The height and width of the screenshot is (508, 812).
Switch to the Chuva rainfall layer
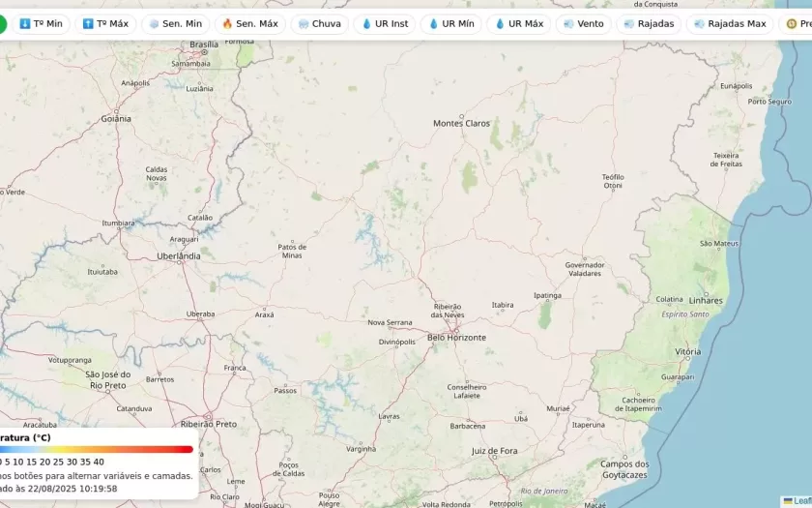pyautogui.click(x=320, y=24)
